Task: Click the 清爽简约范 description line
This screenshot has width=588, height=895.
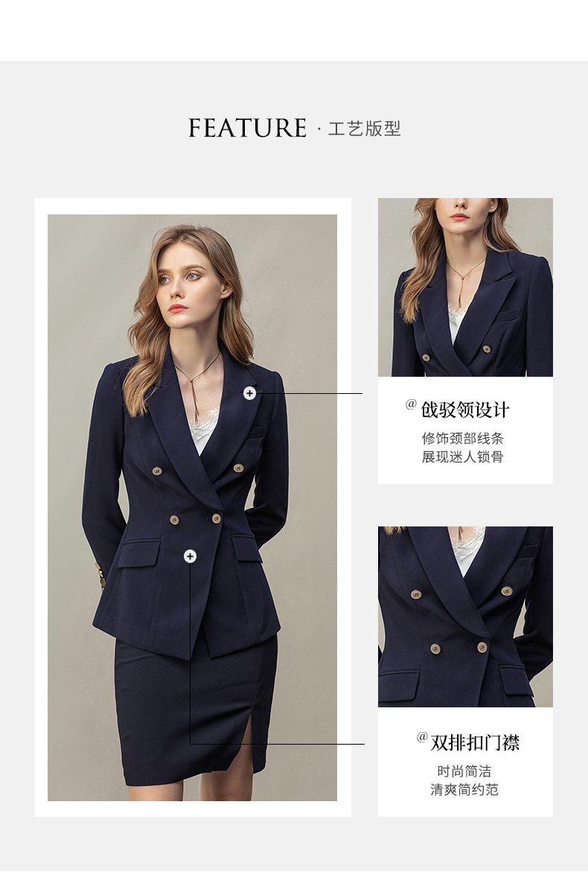Action: click(464, 789)
